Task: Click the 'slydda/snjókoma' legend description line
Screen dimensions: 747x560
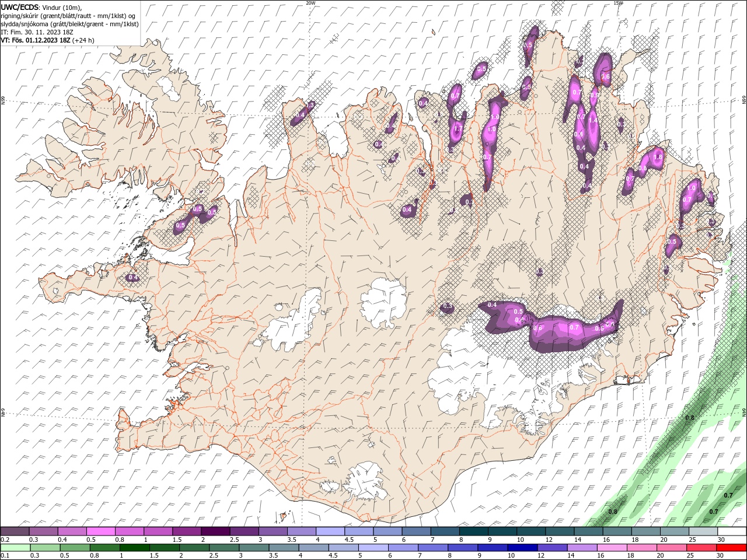Action: pos(70,24)
